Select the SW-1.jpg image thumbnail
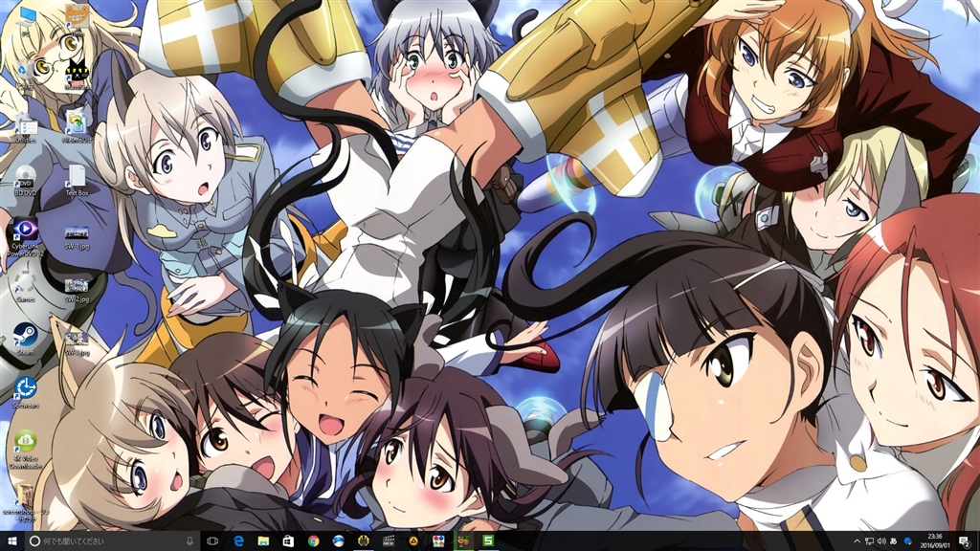This screenshot has height=551, width=980. tap(77, 237)
